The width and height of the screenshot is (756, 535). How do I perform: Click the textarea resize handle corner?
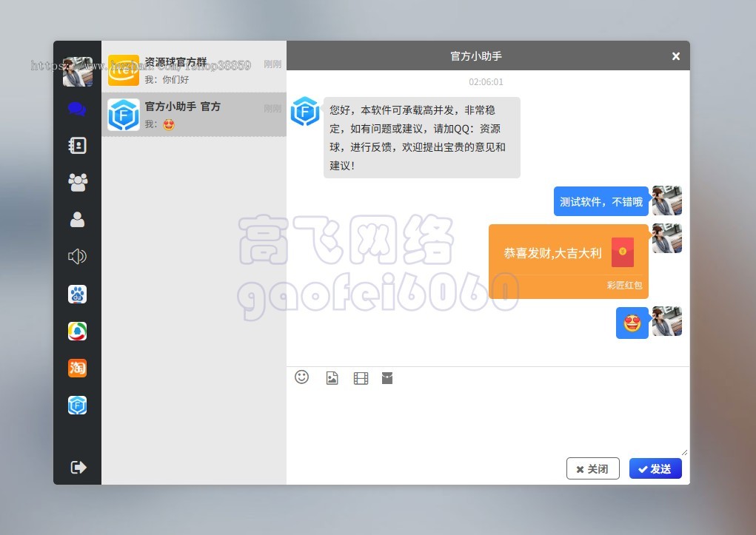point(685,452)
